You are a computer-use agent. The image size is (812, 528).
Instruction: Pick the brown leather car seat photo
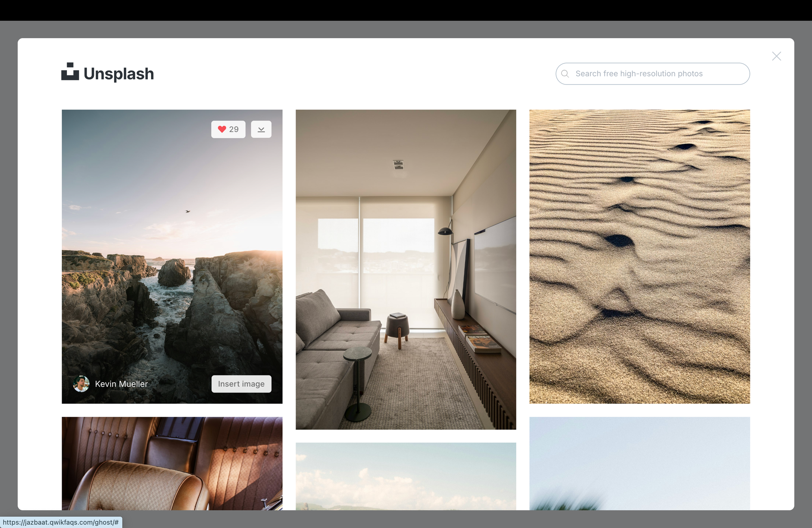(x=172, y=463)
